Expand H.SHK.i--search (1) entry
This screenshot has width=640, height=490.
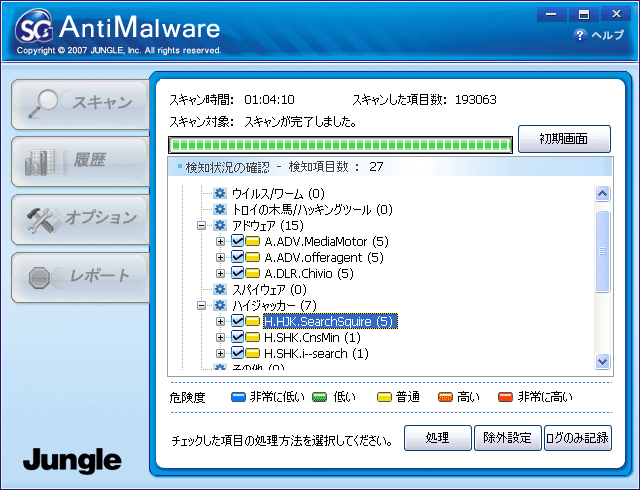point(220,353)
